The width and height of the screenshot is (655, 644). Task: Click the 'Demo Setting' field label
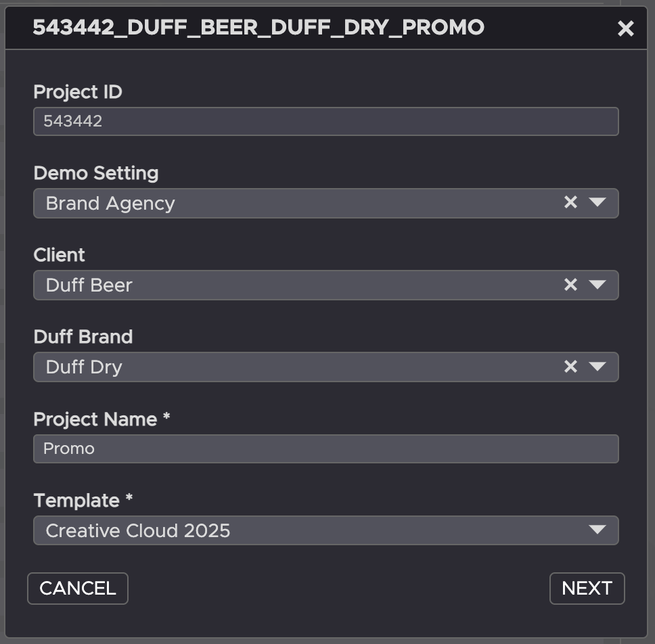click(96, 173)
